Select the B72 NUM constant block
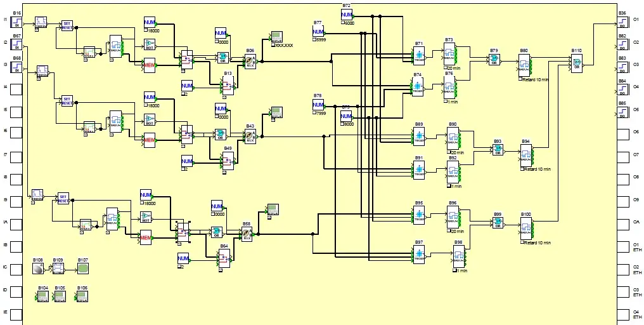The height and width of the screenshot is (325, 644). click(346, 14)
